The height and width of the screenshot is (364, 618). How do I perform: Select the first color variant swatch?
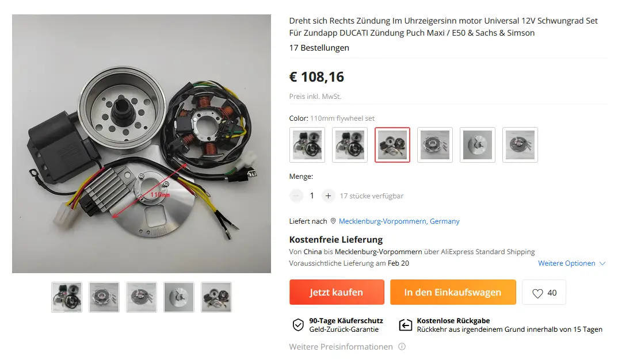click(x=307, y=144)
